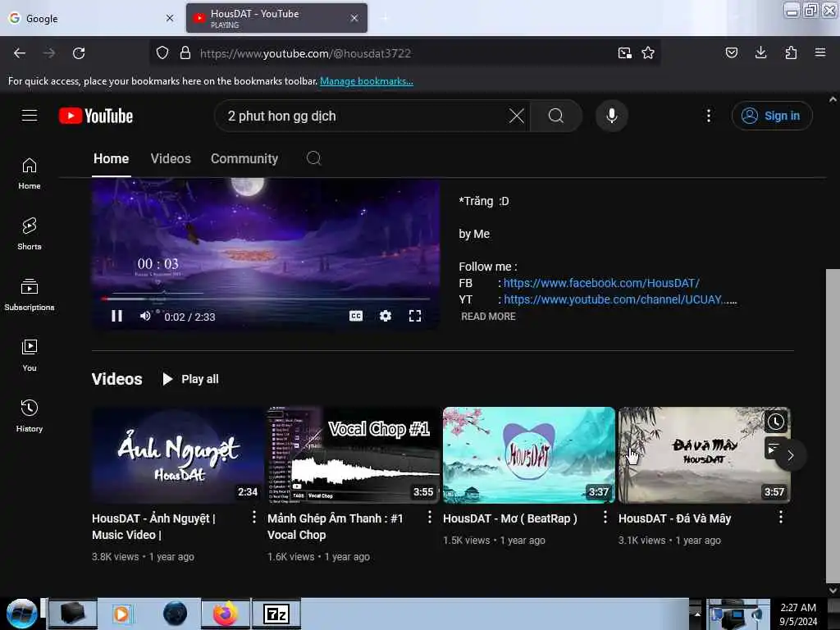Open a new browser tab
840x630 pixels.
tap(386, 18)
